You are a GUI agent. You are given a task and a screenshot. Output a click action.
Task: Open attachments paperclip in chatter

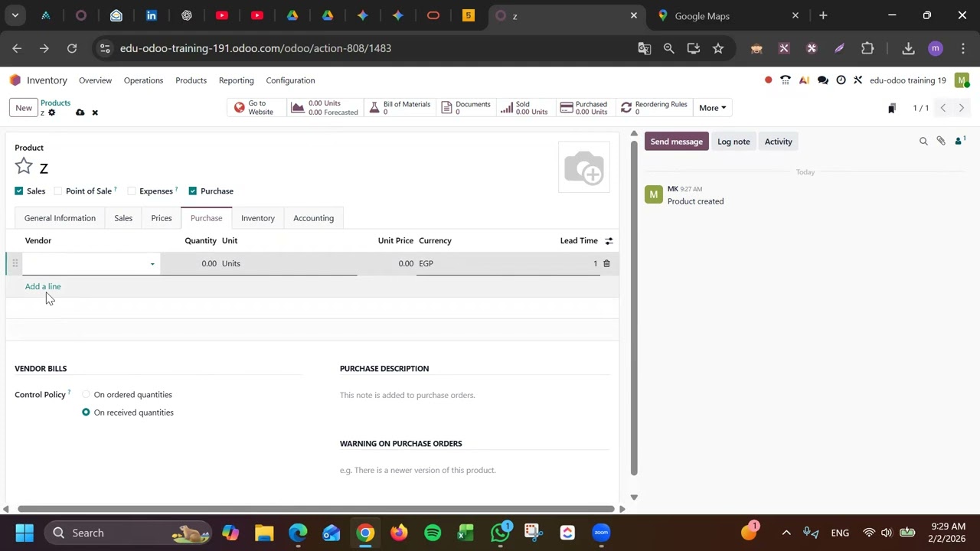941,141
